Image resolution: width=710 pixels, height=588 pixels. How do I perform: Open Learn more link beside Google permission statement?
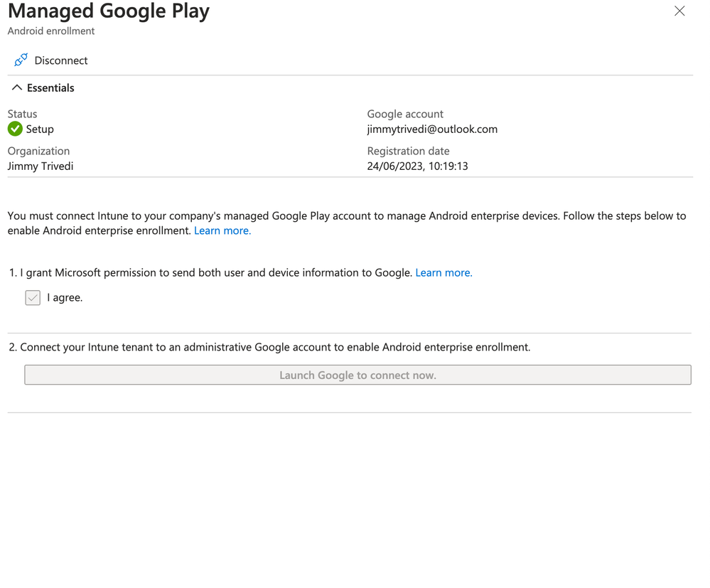coord(443,272)
